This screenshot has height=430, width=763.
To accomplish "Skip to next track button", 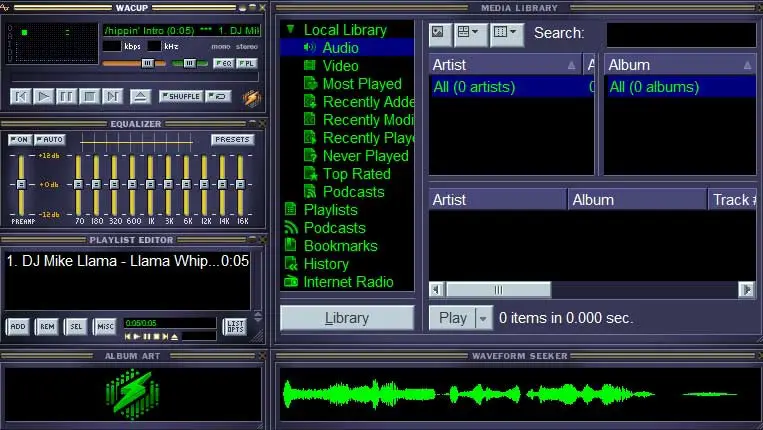I will click(x=112, y=97).
